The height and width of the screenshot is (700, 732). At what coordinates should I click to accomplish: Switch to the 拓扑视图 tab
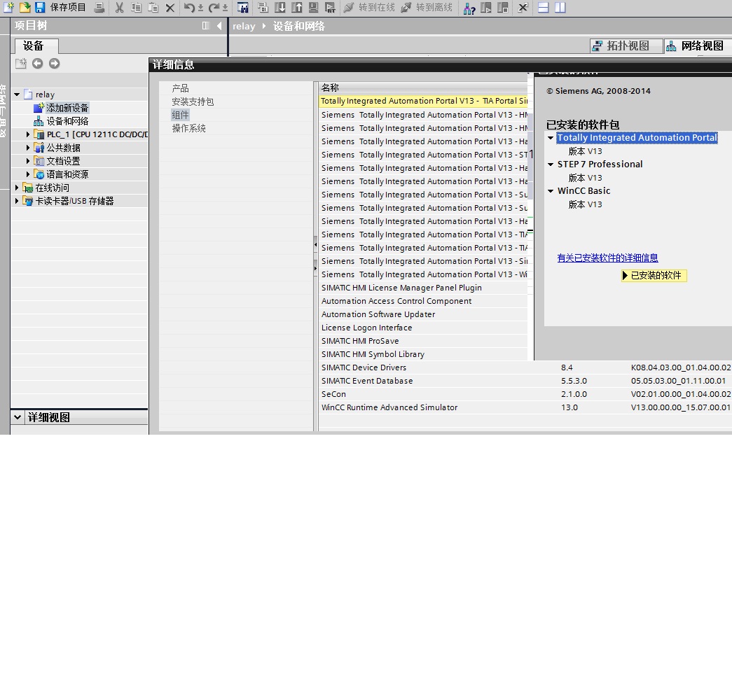pos(626,45)
